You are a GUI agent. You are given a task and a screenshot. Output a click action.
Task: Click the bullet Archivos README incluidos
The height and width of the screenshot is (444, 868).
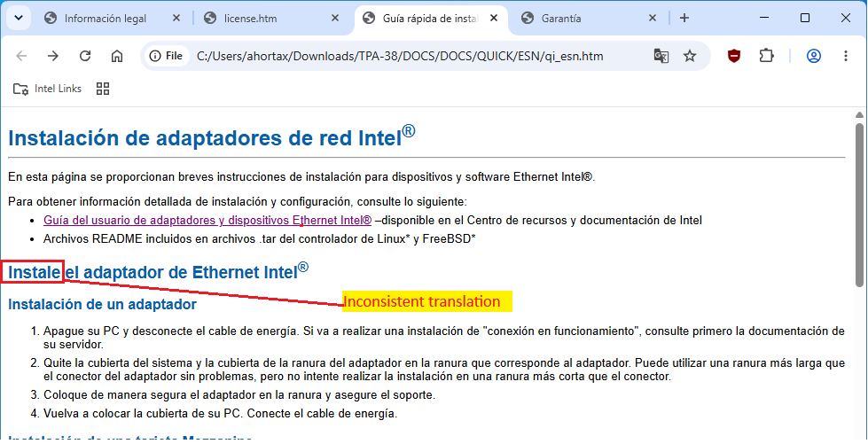260,238
